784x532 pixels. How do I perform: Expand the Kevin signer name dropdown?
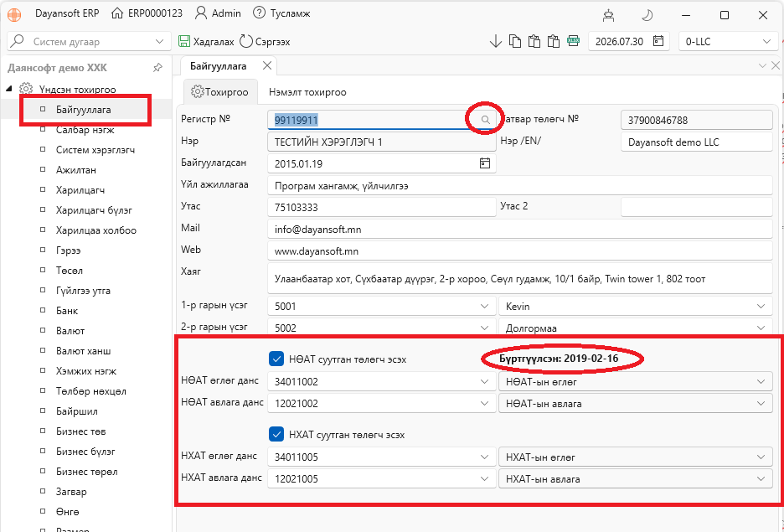point(761,306)
